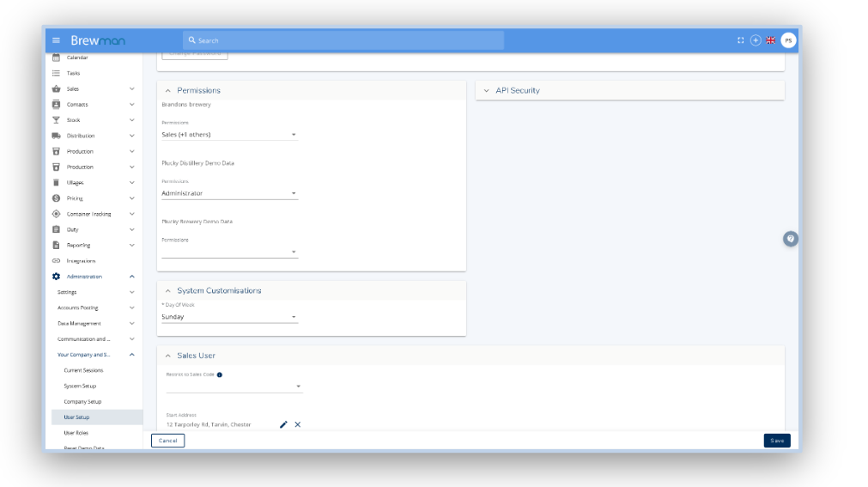Open Brandons brewery permissions dropdown
This screenshot has width=868, height=487.
[229, 135]
